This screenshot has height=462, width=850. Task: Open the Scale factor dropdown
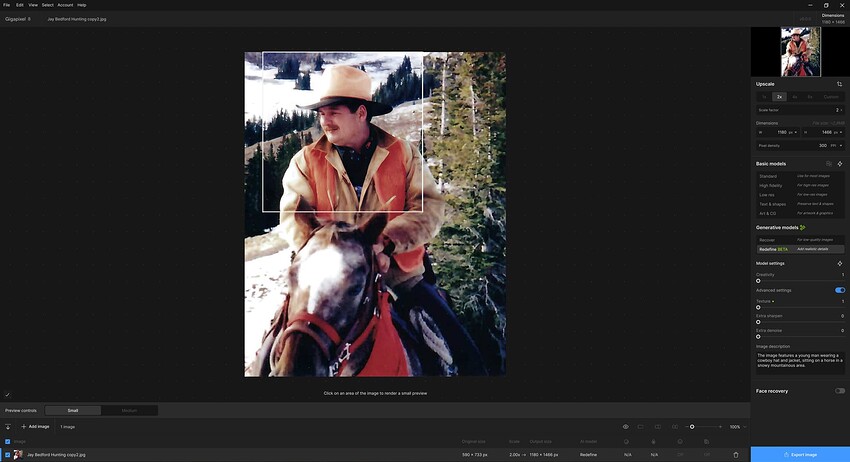click(800, 110)
